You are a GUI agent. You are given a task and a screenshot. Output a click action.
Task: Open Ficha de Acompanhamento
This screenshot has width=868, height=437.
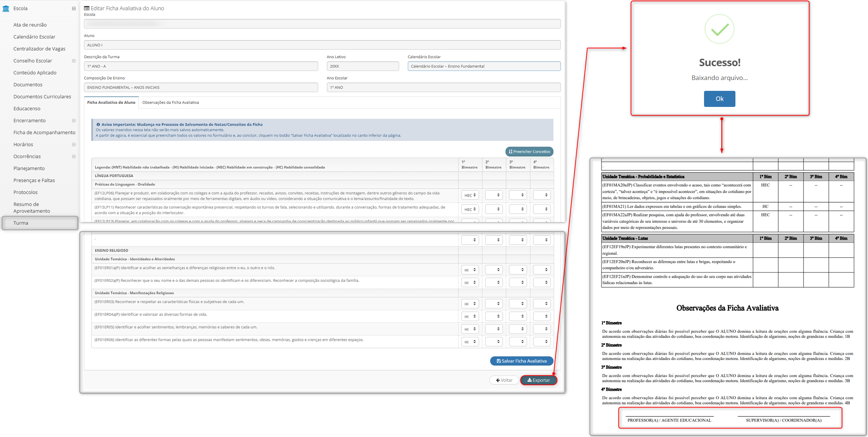44,132
